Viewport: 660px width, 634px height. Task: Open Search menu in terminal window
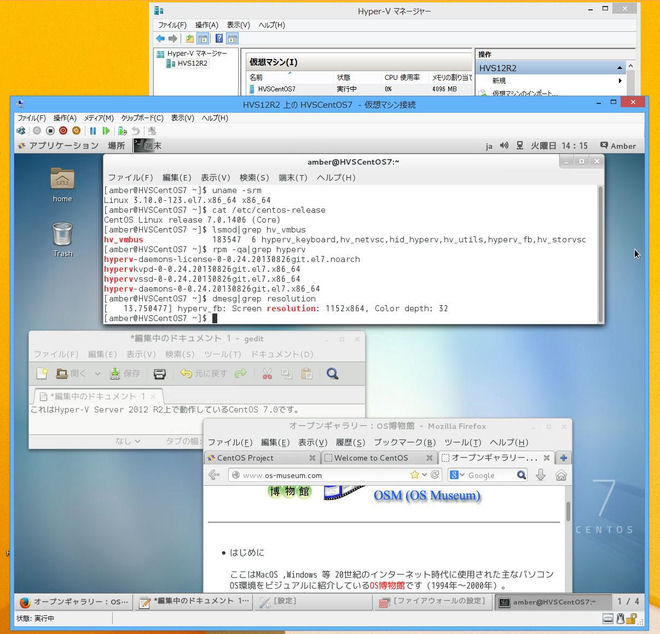[x=254, y=178]
